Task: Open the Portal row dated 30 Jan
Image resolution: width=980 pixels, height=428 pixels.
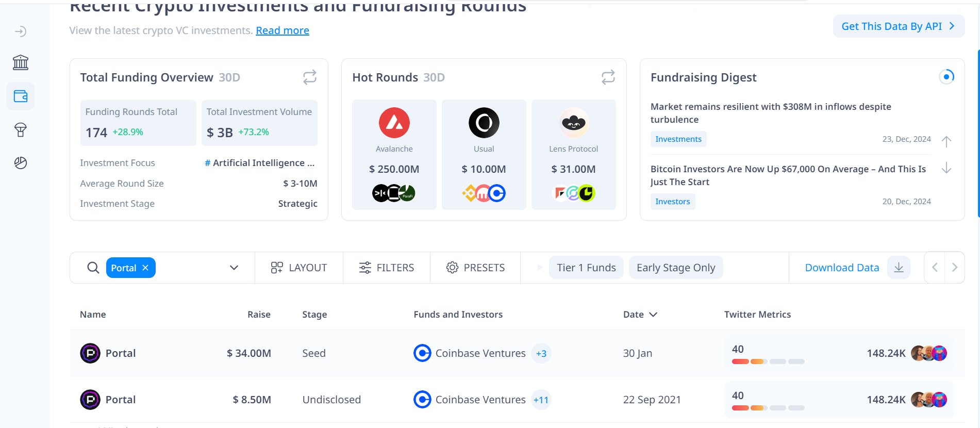Action: pyautogui.click(x=517, y=353)
